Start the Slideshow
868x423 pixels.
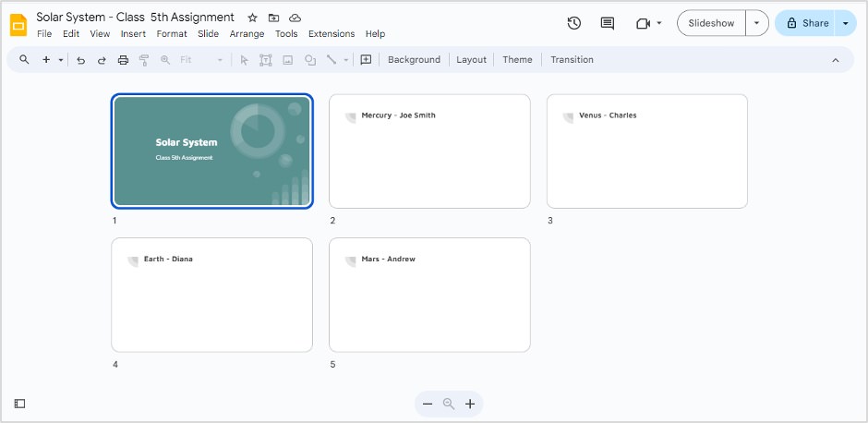pyautogui.click(x=711, y=23)
